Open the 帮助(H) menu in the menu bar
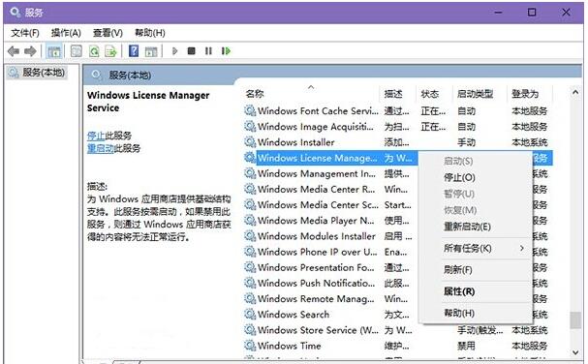Viewport: 588px width, 364px height. (x=149, y=33)
